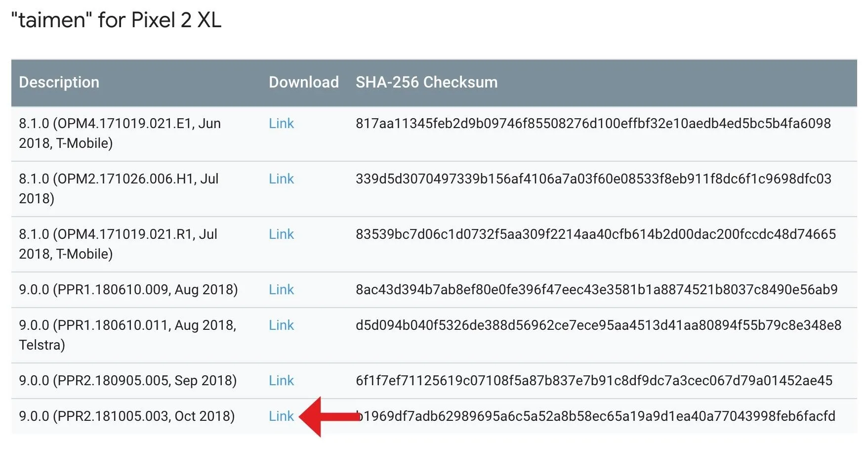Open the Link for OPM4.171019.021.E1 build
The width and height of the screenshot is (868, 450).
pyautogui.click(x=281, y=124)
